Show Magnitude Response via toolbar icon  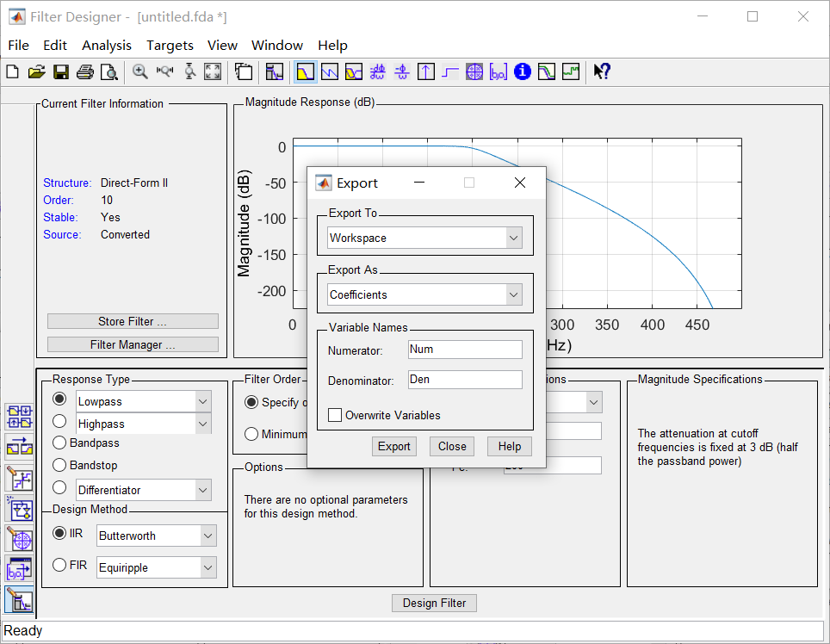[306, 71]
